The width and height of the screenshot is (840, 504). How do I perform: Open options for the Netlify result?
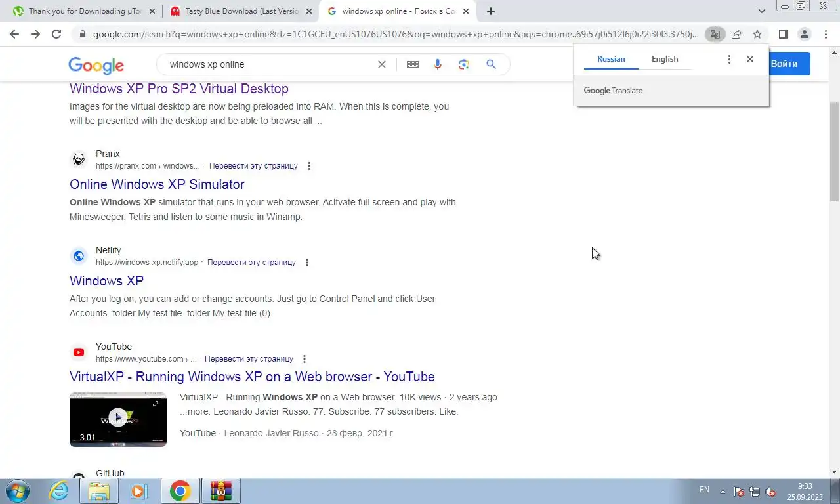(x=307, y=262)
